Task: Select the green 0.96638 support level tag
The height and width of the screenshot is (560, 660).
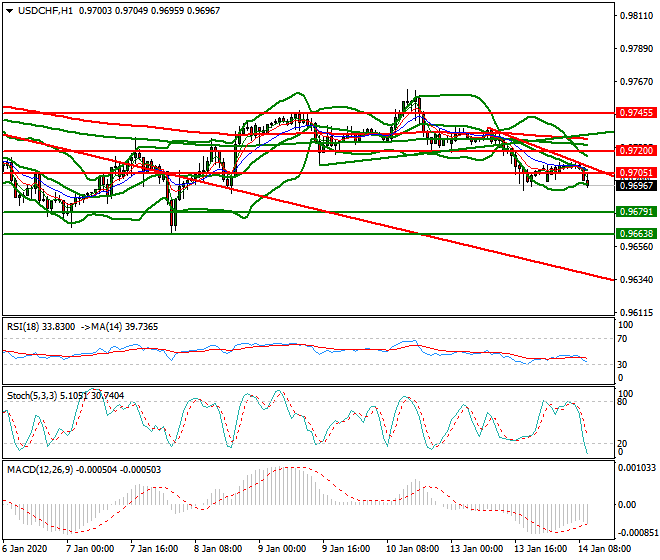Action: [x=635, y=233]
